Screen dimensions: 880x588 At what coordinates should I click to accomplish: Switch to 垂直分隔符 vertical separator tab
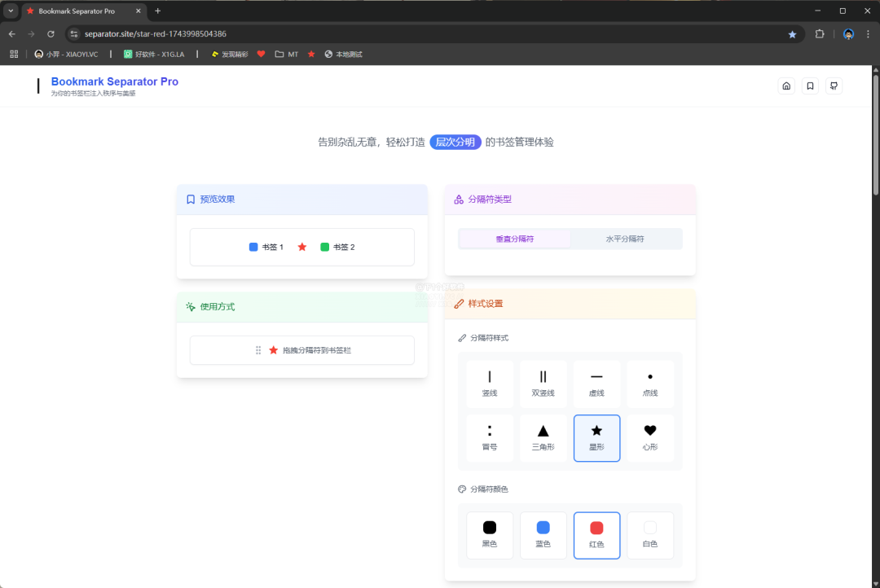click(x=515, y=239)
